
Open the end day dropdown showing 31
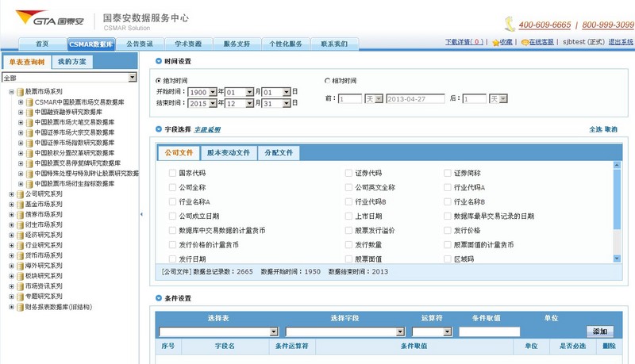(276, 104)
